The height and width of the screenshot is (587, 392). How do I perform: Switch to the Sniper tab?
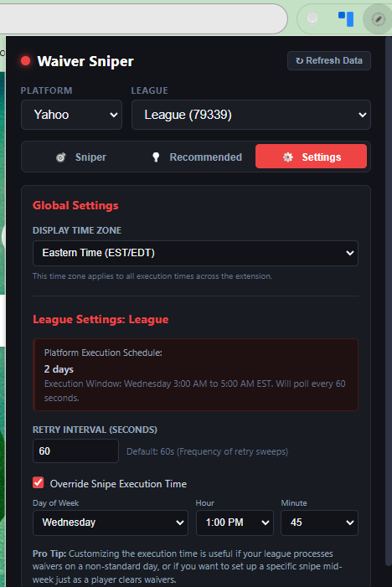tap(81, 157)
